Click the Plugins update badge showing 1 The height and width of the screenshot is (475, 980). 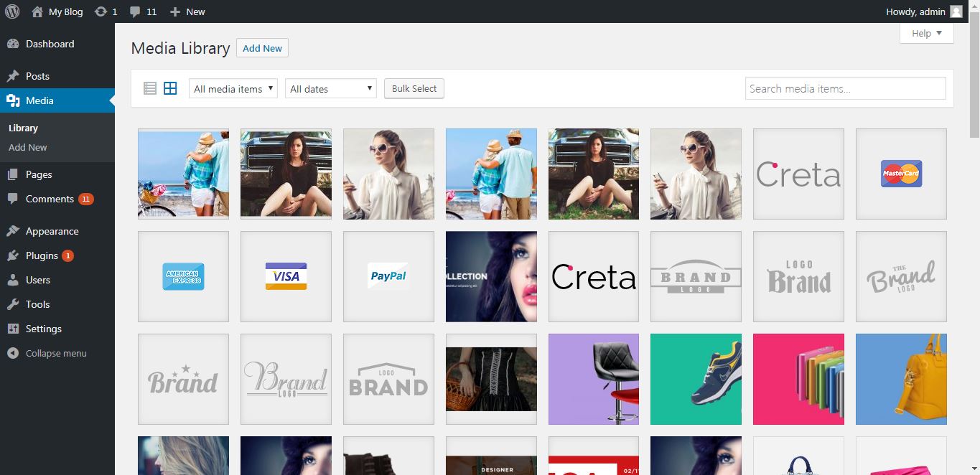[x=67, y=255]
